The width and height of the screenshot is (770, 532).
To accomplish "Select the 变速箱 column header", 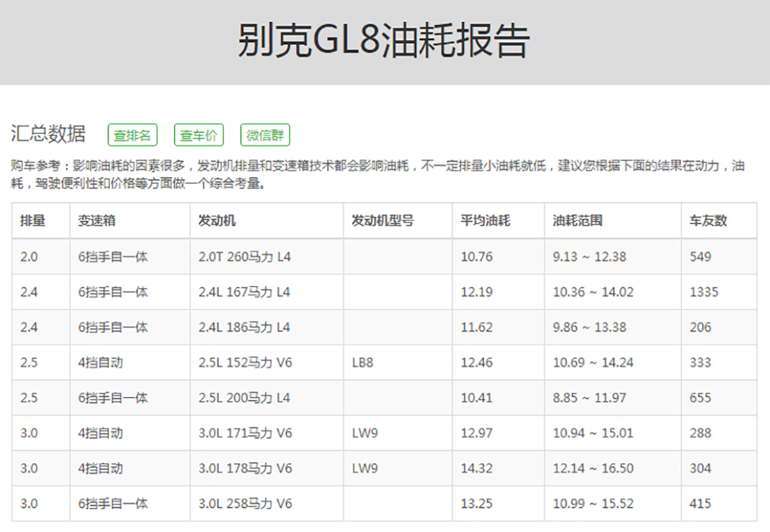I will pyautogui.click(x=97, y=221).
